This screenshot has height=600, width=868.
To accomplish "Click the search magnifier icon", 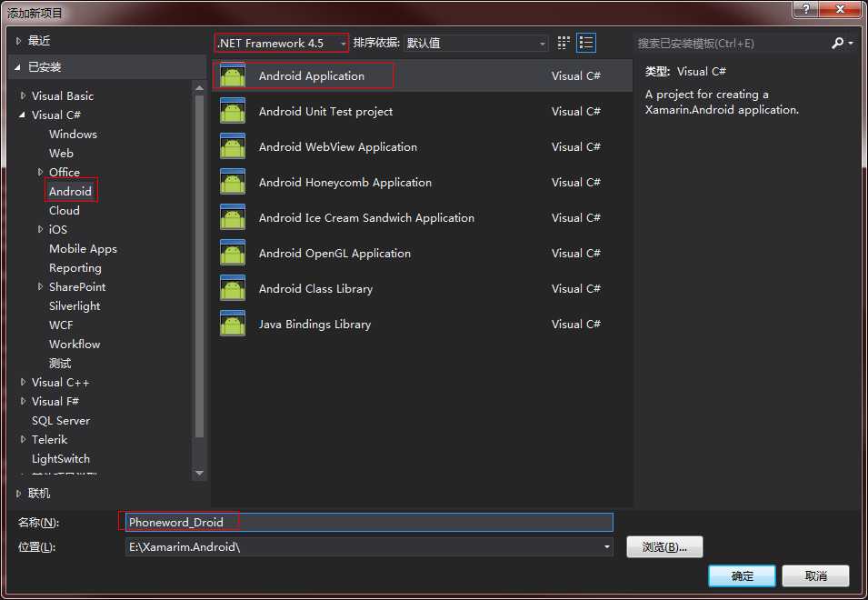I will (838, 43).
